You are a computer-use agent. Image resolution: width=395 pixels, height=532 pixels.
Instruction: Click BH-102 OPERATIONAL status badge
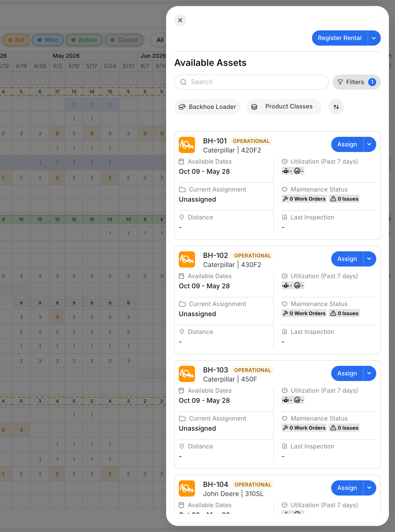point(253,256)
